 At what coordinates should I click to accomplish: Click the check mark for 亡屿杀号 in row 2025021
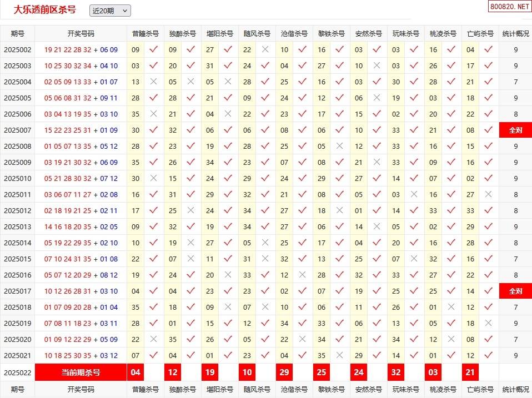click(x=488, y=355)
